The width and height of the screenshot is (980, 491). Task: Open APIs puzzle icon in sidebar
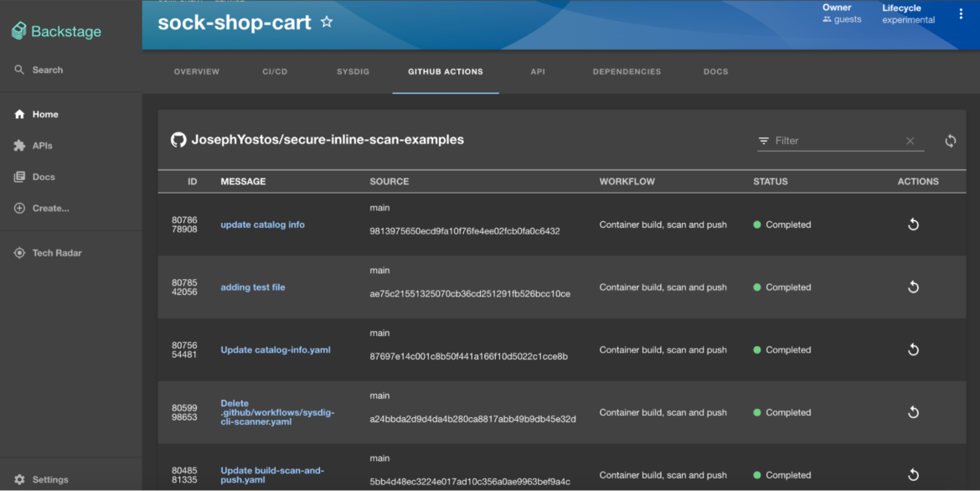click(x=19, y=145)
